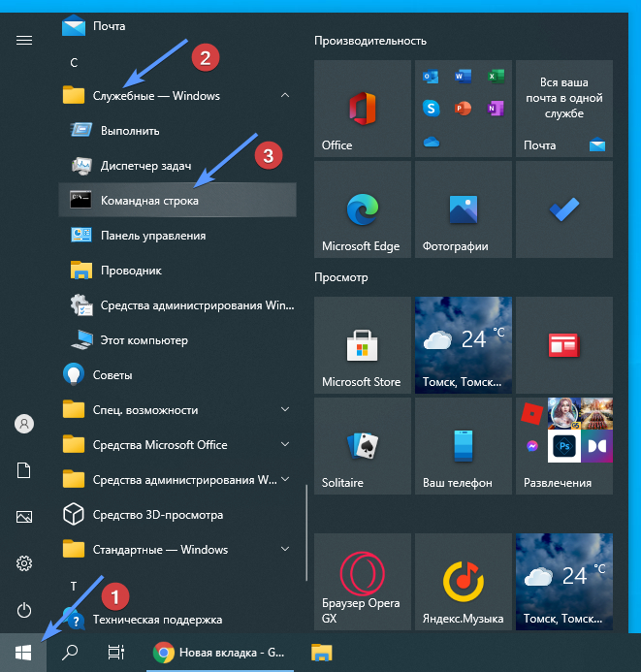Open Средство 3D-просмотра
The height and width of the screenshot is (672, 641).
click(177, 515)
